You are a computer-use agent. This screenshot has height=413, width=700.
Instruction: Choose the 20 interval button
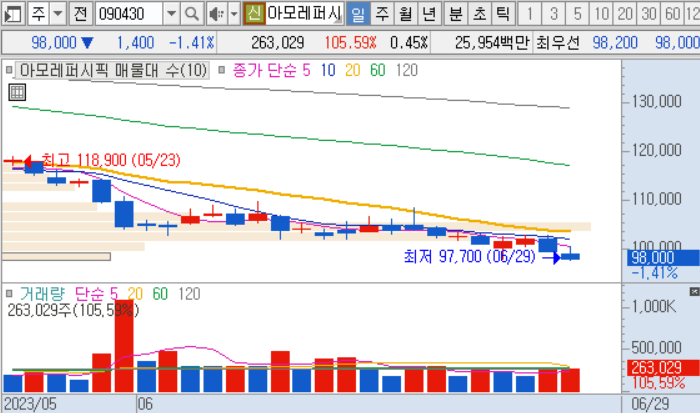[625, 14]
